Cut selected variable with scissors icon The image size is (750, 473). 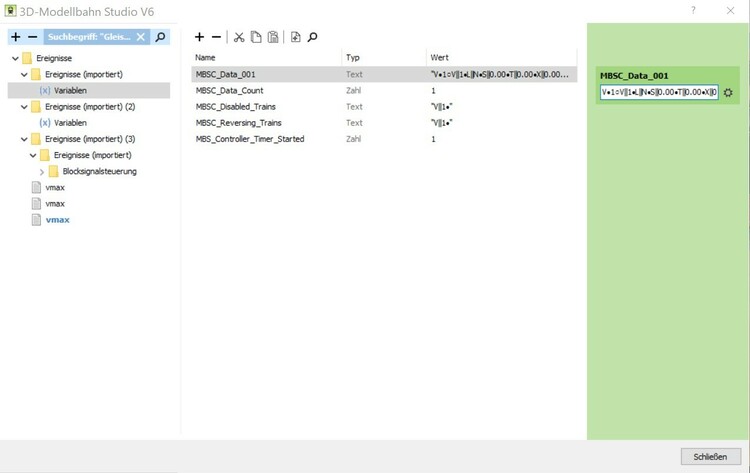[239, 37]
